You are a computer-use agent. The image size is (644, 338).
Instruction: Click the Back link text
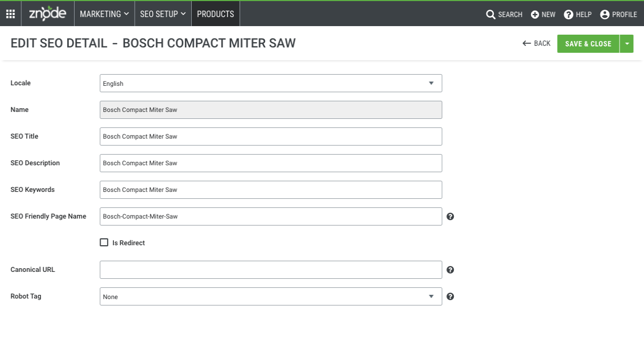click(x=542, y=43)
